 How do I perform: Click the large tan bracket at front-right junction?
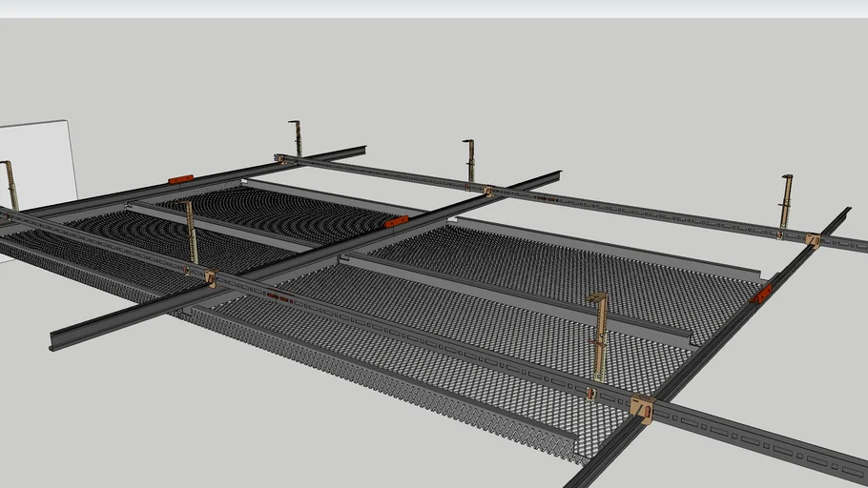tap(642, 410)
